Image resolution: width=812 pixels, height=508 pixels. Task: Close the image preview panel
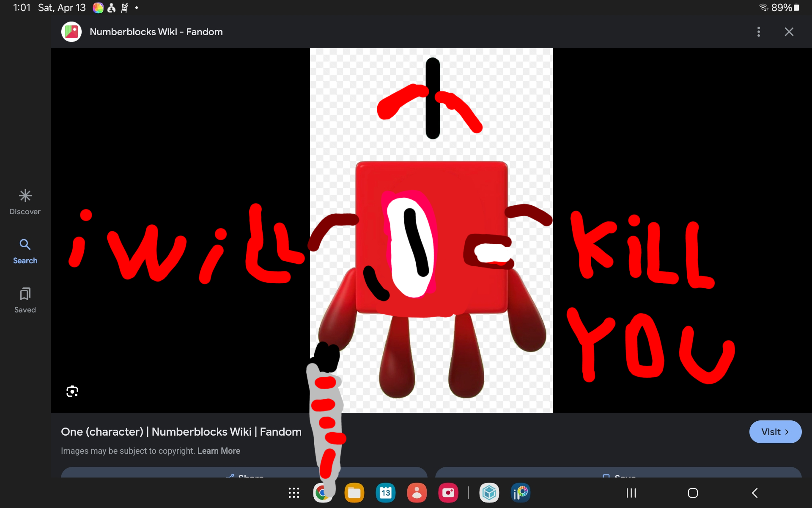coord(789,32)
